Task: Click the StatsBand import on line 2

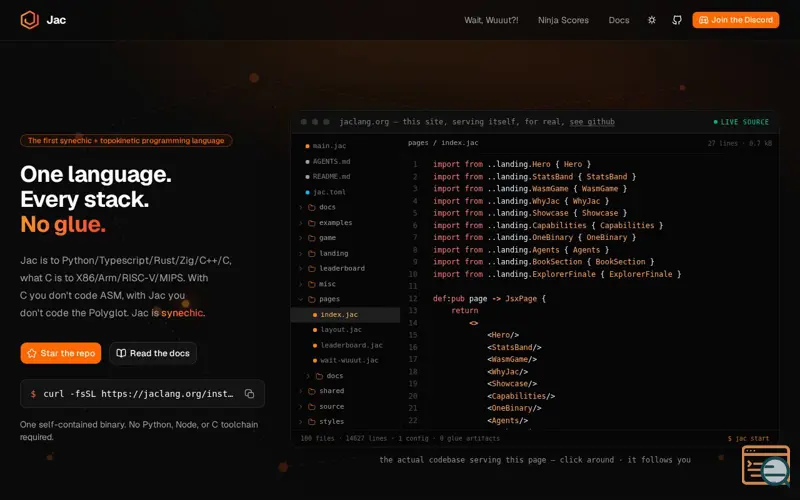Action: 534,177
